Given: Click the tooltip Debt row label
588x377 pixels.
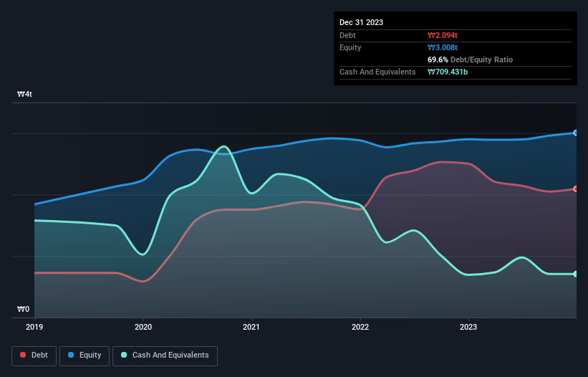Looking at the screenshot, I should point(347,35).
